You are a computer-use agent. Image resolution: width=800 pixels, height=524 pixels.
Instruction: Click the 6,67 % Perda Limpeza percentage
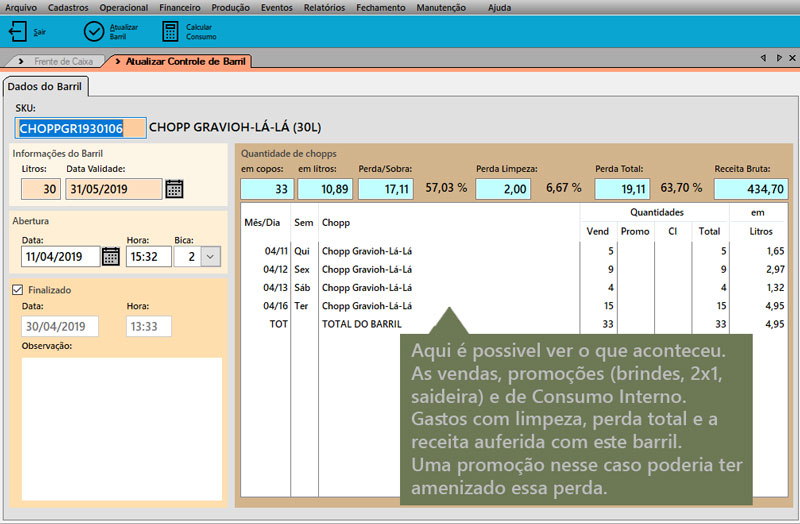[564, 188]
